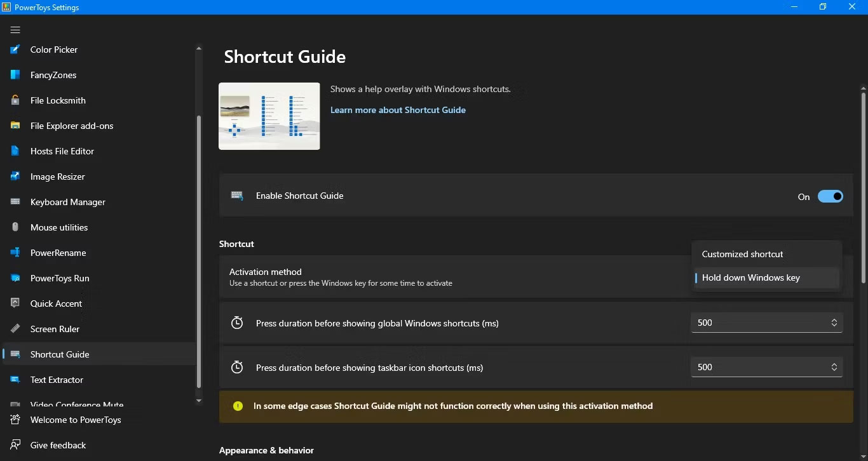Image resolution: width=868 pixels, height=461 pixels.
Task: Disable the Enable Shortcut Guide toggle
Action: coord(830,196)
